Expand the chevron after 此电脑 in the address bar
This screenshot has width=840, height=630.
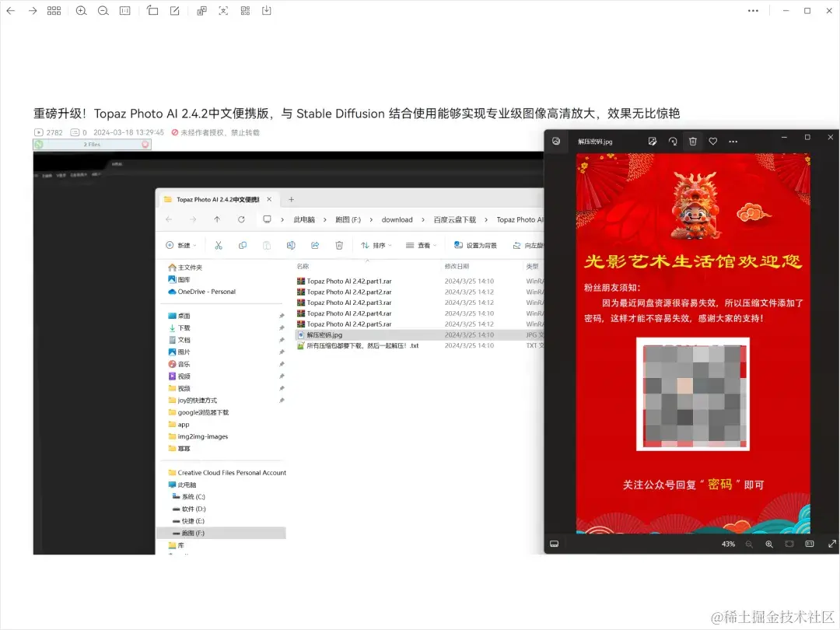click(x=324, y=219)
